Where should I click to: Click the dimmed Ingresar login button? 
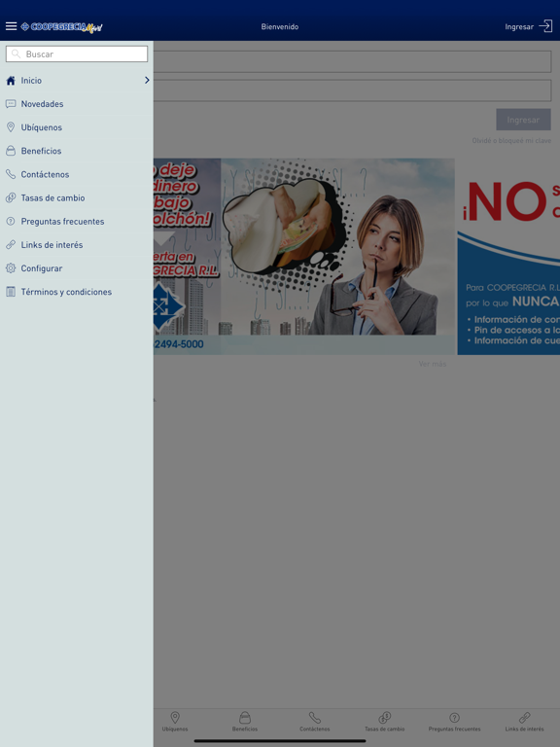523,120
